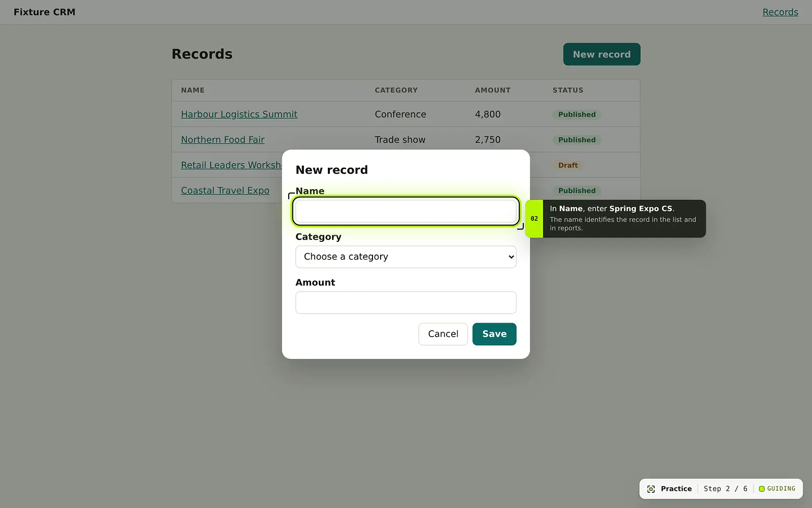Click the Conference category cell
The width and height of the screenshot is (812, 508).
coord(400,114)
